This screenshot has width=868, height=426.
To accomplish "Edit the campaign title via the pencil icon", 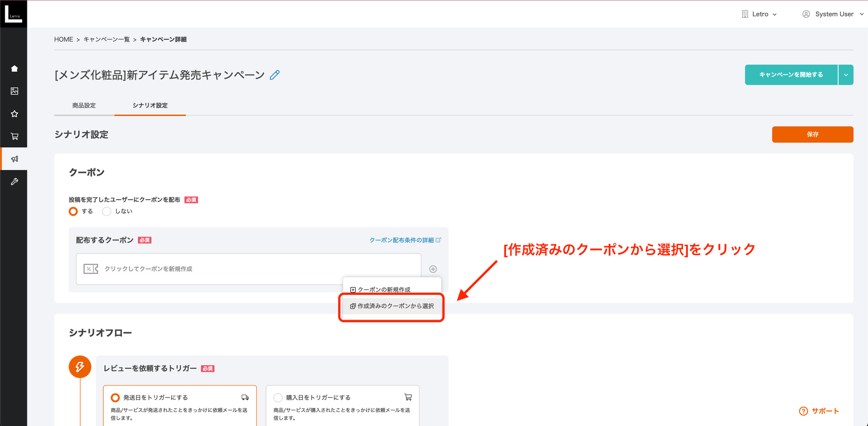I will [x=274, y=75].
